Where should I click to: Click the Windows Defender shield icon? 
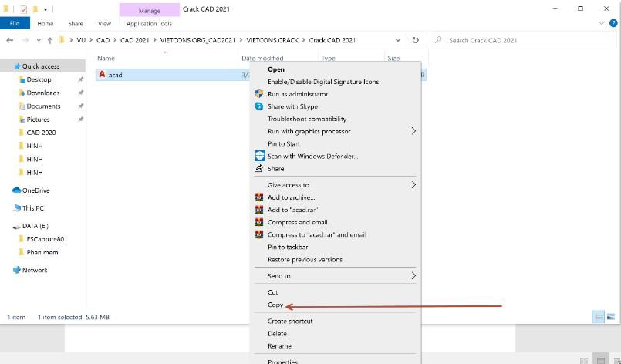(259, 156)
